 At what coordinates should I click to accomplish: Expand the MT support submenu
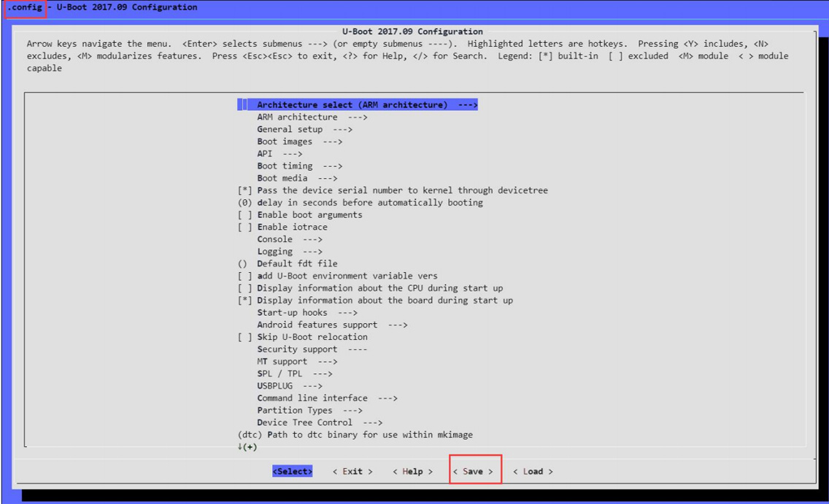[x=297, y=361]
